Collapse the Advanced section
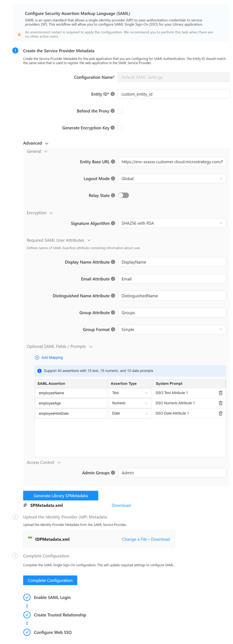The height and width of the screenshot is (644, 233). click(x=47, y=143)
